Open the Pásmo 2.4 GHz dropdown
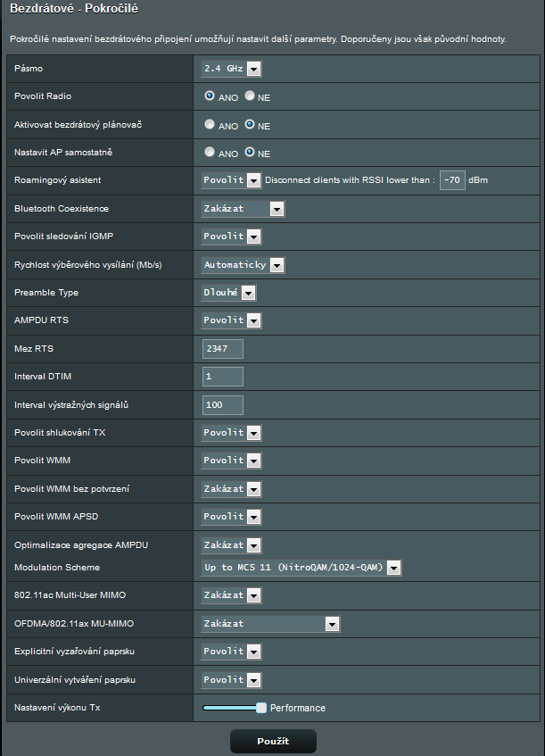 [x=231, y=69]
